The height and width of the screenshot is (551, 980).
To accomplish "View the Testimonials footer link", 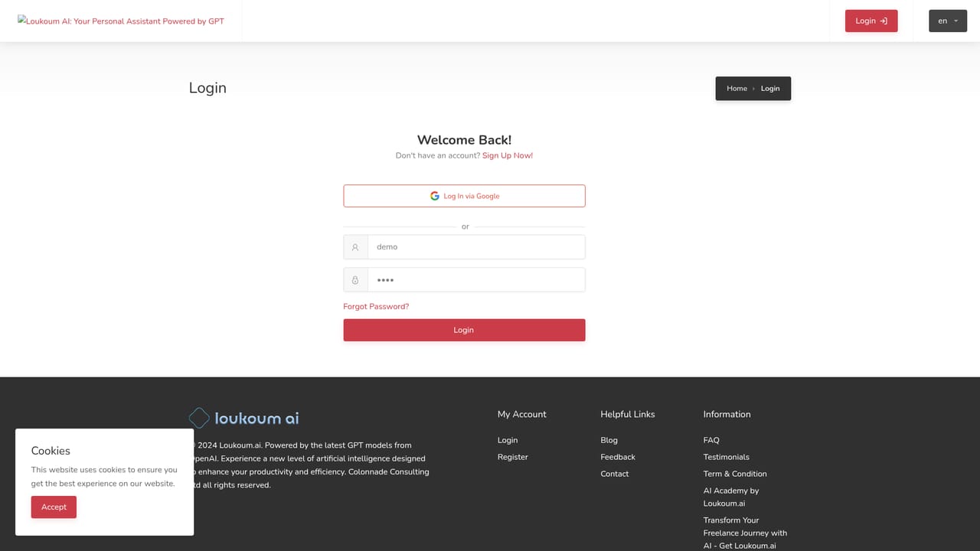I will pyautogui.click(x=727, y=457).
